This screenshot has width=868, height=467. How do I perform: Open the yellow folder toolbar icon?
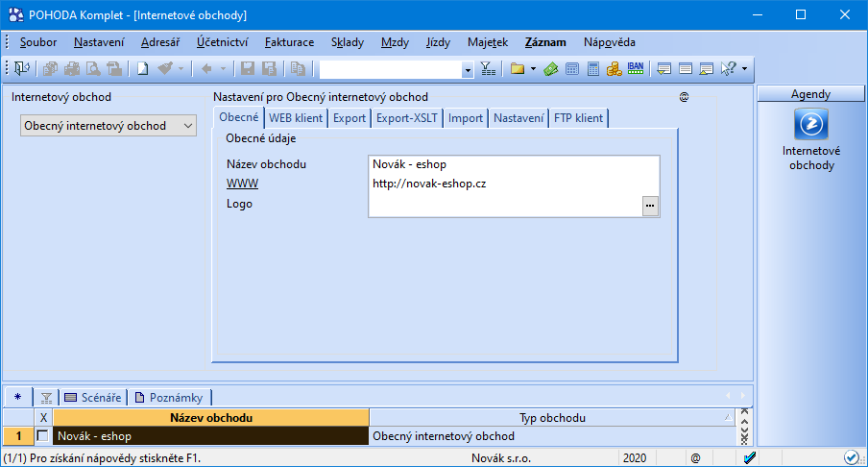(x=517, y=68)
